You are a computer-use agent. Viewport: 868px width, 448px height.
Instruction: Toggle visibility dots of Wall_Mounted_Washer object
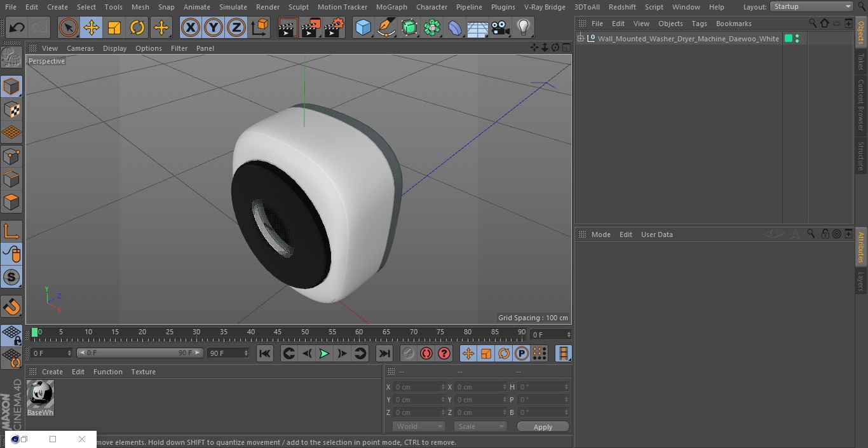[797, 39]
